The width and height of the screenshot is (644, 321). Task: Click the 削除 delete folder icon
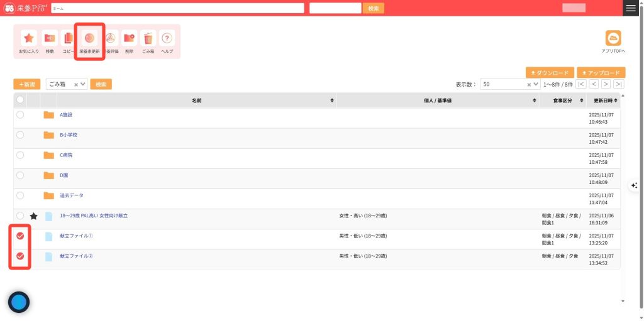pyautogui.click(x=129, y=38)
